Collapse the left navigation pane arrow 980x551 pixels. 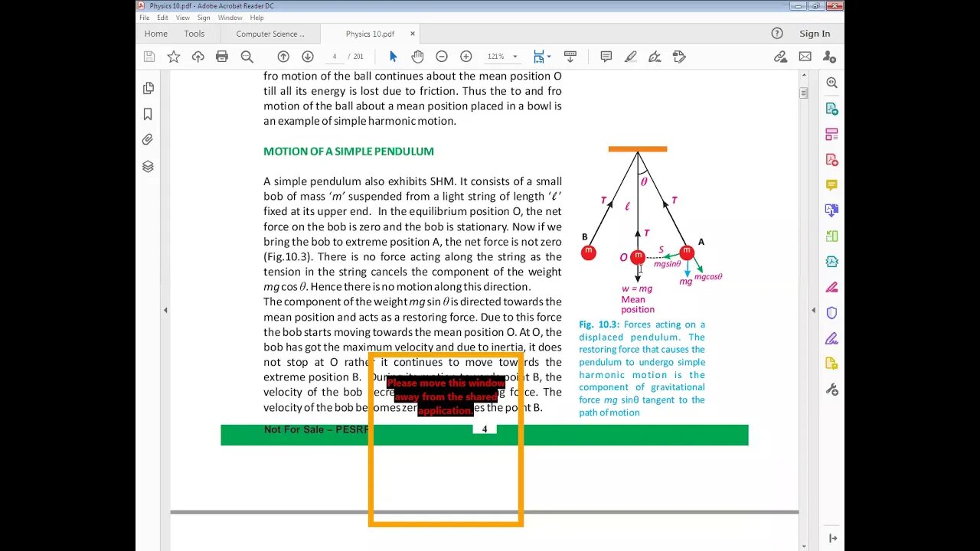pos(165,310)
